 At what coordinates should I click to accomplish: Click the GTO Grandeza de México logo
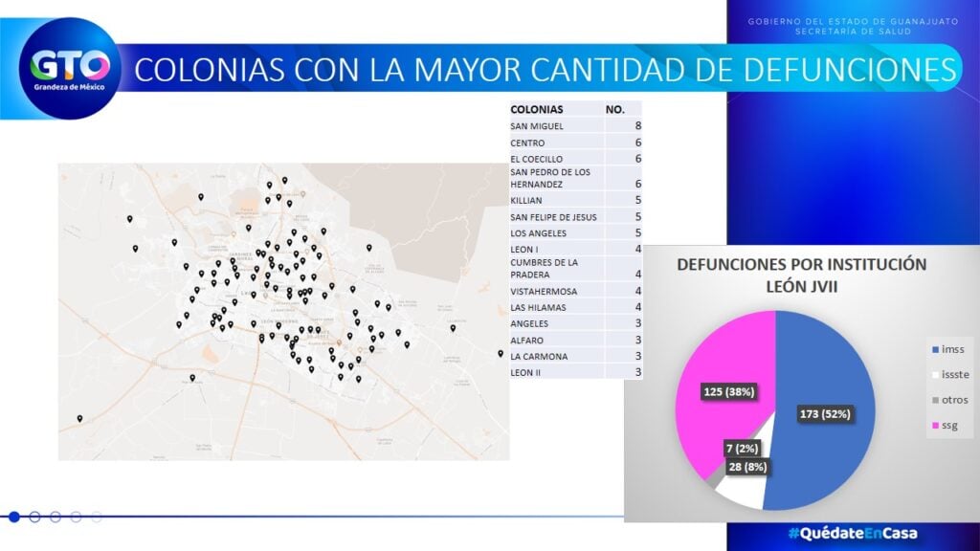coord(70,69)
